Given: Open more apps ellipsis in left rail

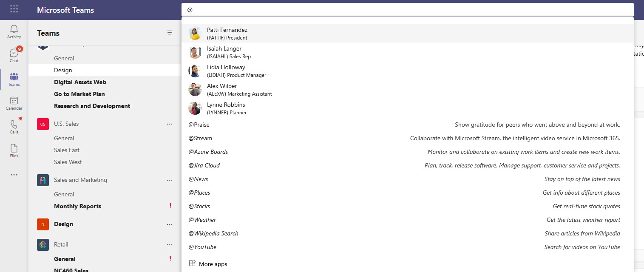Looking at the screenshot, I should (x=14, y=175).
